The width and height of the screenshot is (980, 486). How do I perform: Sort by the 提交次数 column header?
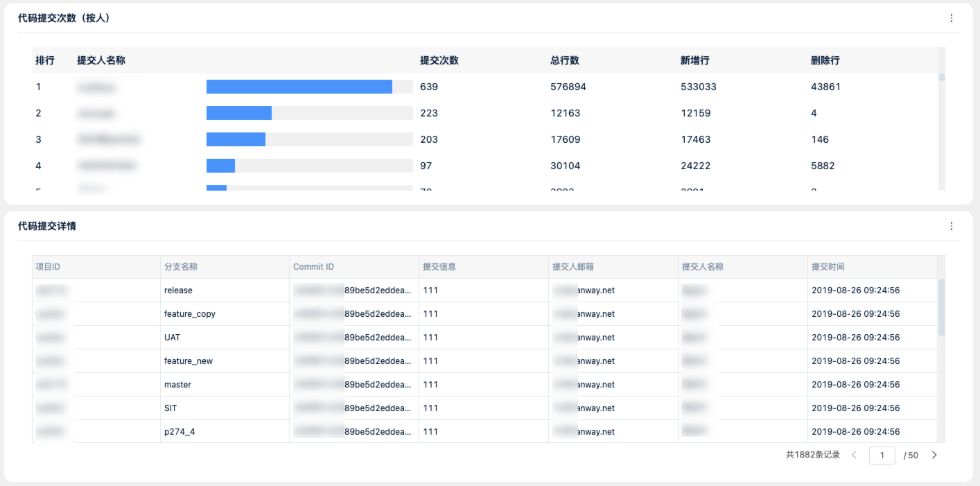coord(439,60)
